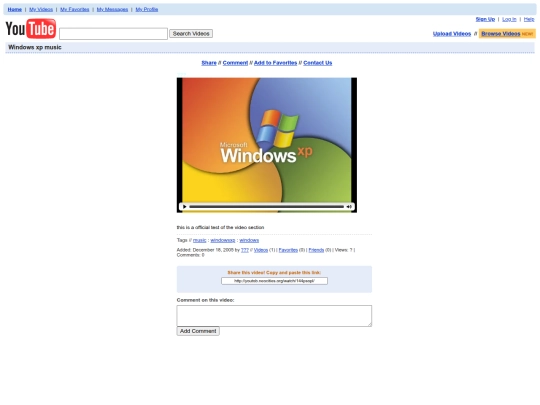The height and width of the screenshot is (405, 540).
Task: Click the Comment on this video label
Action: coord(205,300)
